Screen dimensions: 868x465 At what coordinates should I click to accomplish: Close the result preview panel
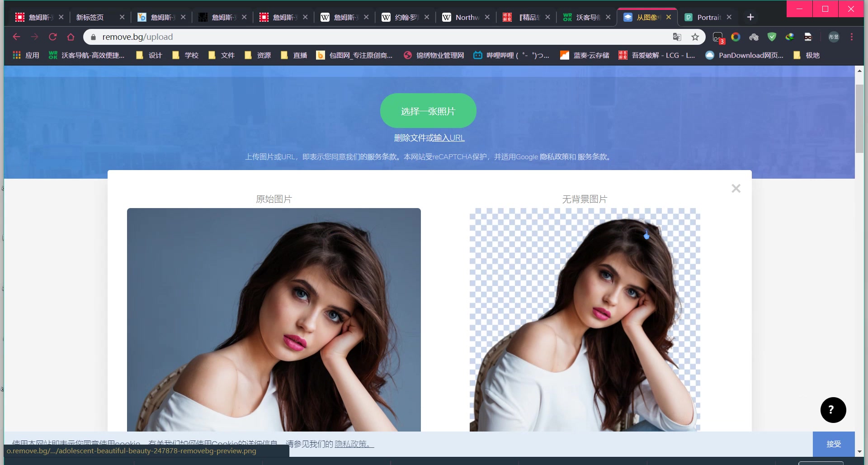[x=736, y=188]
